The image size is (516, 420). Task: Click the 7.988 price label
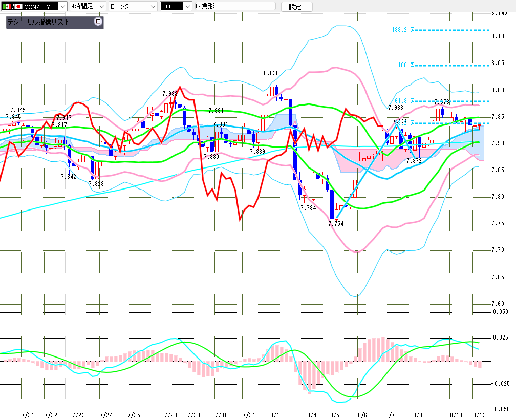pos(170,94)
